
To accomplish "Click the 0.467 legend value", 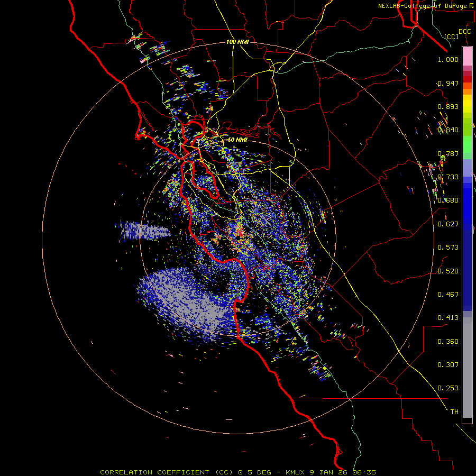I will (448, 294).
